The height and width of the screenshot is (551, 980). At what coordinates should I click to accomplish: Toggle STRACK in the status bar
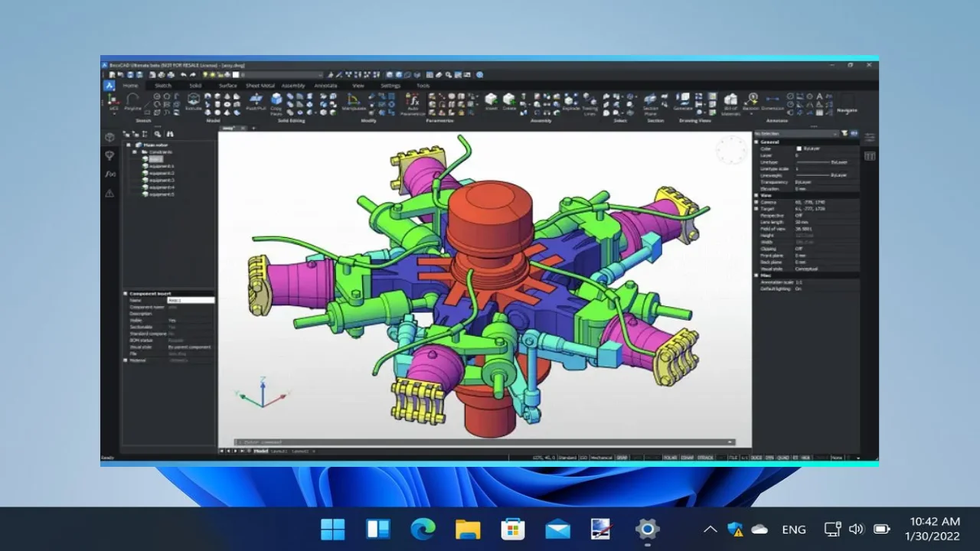tap(705, 458)
